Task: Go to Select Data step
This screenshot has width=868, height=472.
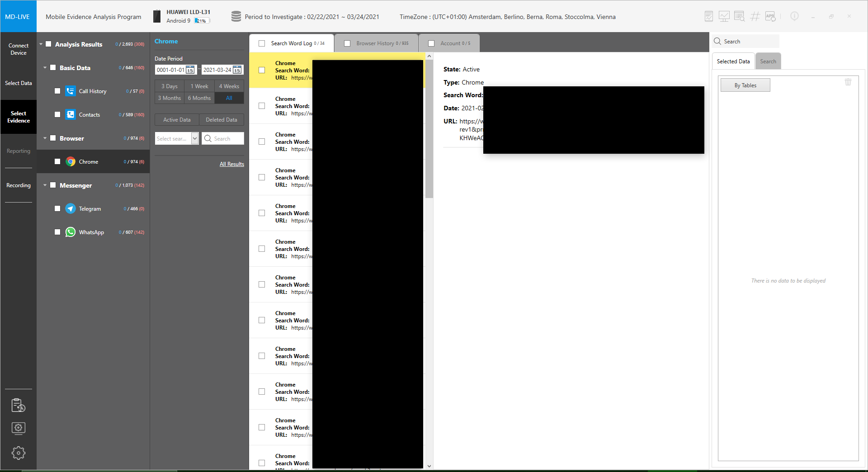Action: (19, 83)
